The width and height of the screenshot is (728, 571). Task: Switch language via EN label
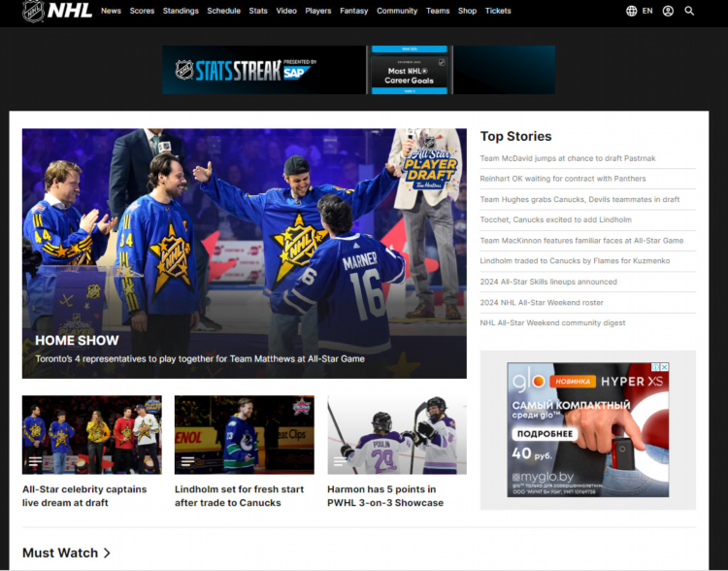click(647, 11)
